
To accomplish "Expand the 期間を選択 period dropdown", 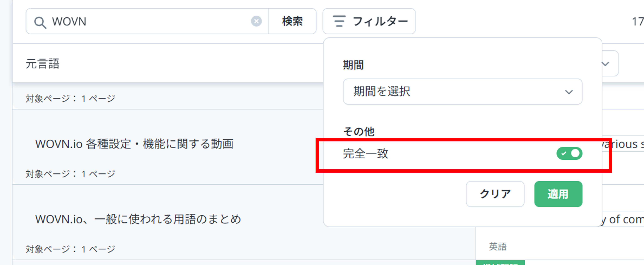I will pos(463,92).
